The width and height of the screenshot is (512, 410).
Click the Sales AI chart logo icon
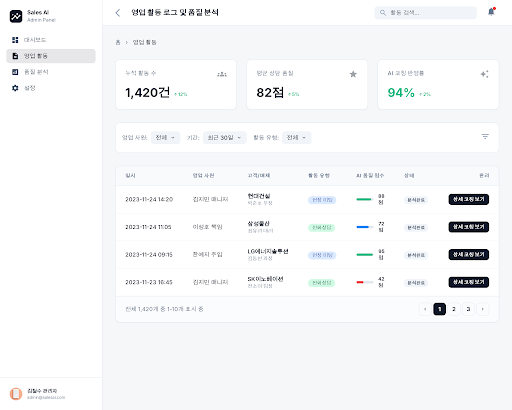coord(16,16)
